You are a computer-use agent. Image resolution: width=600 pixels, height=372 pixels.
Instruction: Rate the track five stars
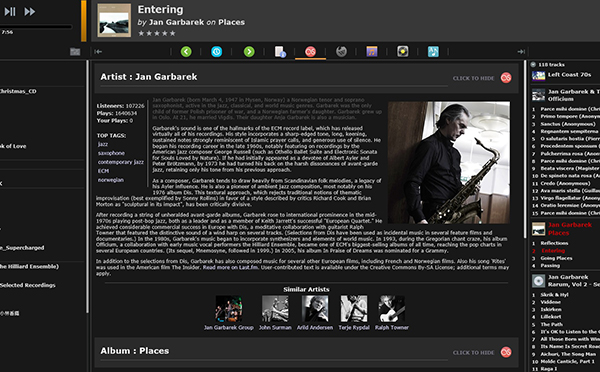[x=173, y=33]
